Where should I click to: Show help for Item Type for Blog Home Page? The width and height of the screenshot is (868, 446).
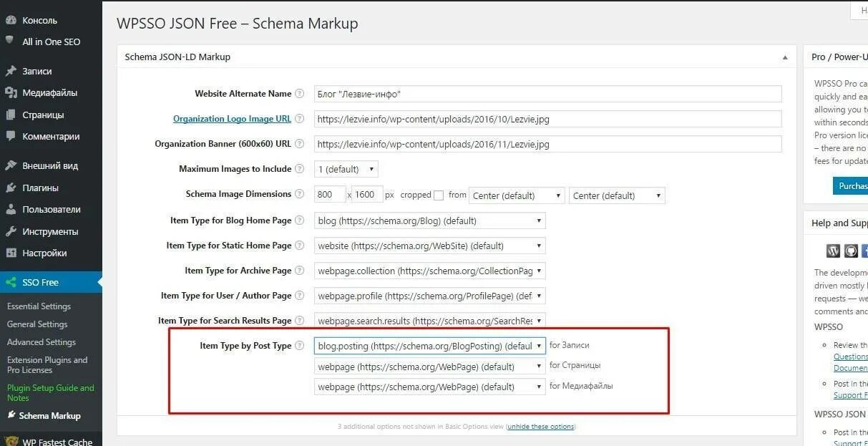pos(300,220)
